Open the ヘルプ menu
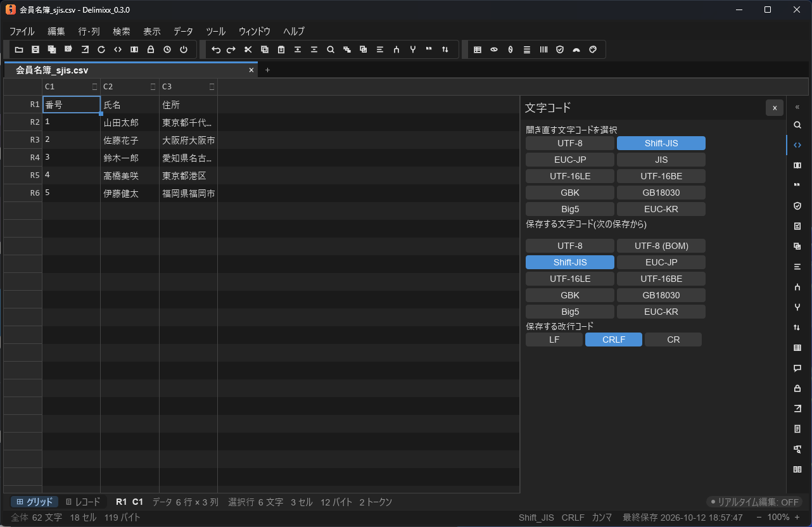 click(x=294, y=31)
